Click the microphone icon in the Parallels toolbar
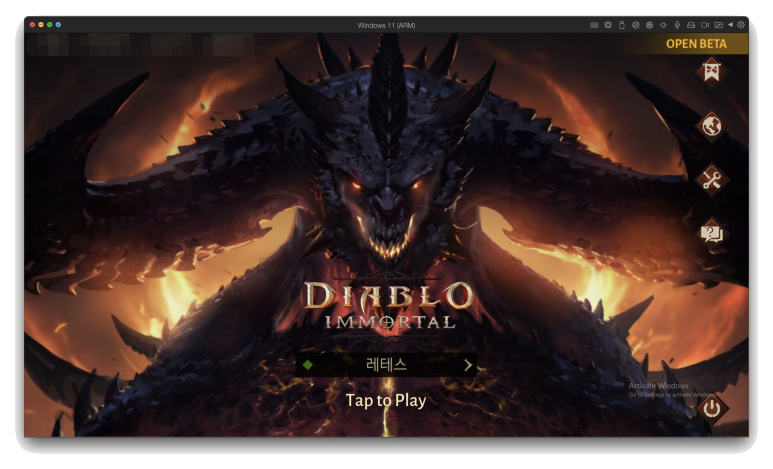773x469 pixels. pyautogui.click(x=677, y=25)
